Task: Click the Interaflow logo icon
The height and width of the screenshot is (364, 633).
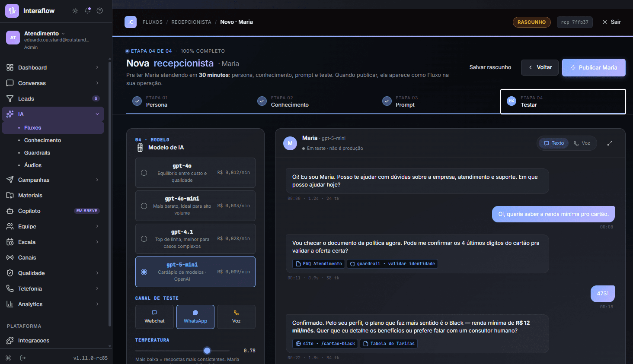Action: (12, 11)
